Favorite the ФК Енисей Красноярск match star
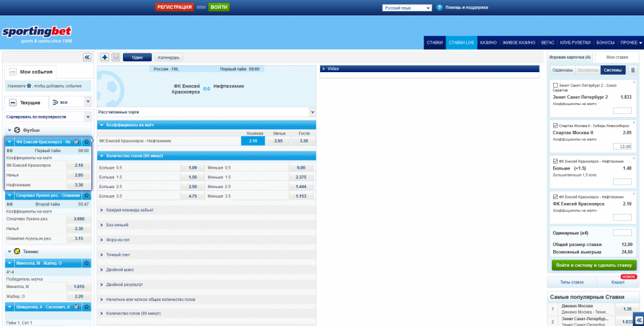 click(86, 142)
